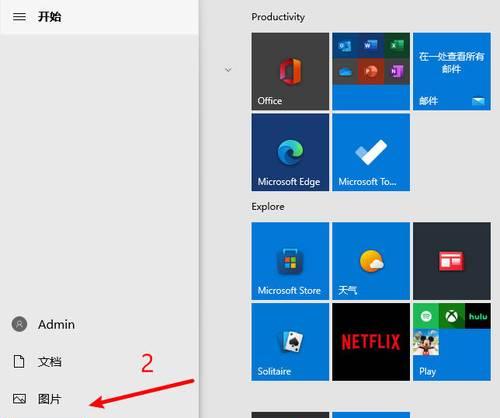Open the Microsoft Edge tile
The image size is (500, 418).
coord(290,152)
